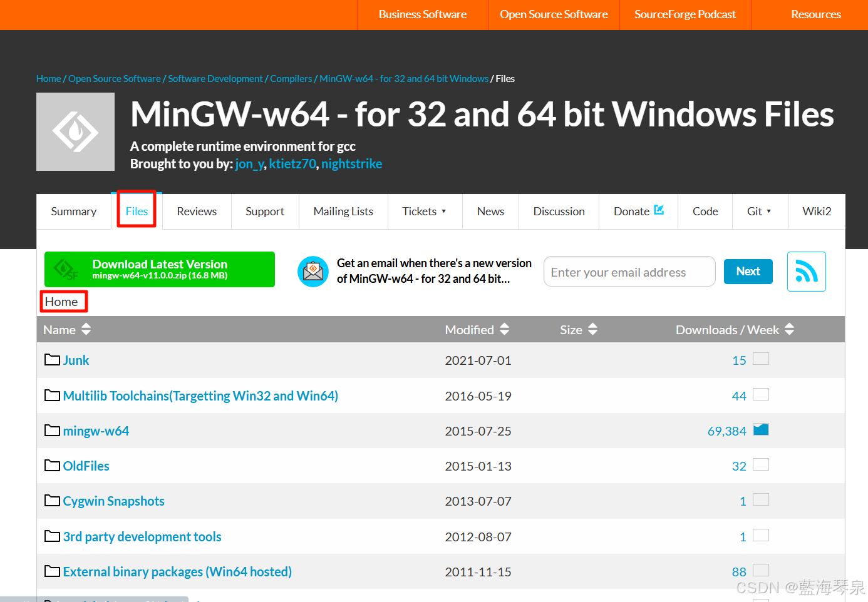Click the folder icon beside OldFiles
This screenshot has height=602, width=868.
click(53, 466)
